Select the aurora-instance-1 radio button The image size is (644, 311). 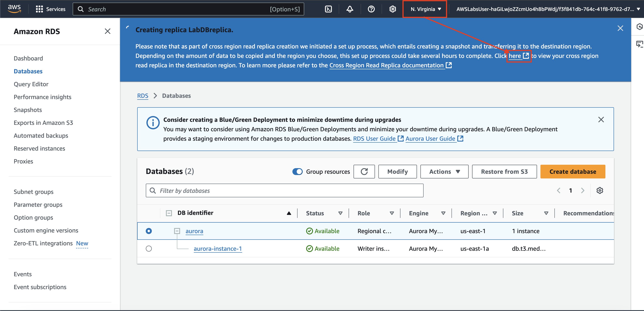149,249
